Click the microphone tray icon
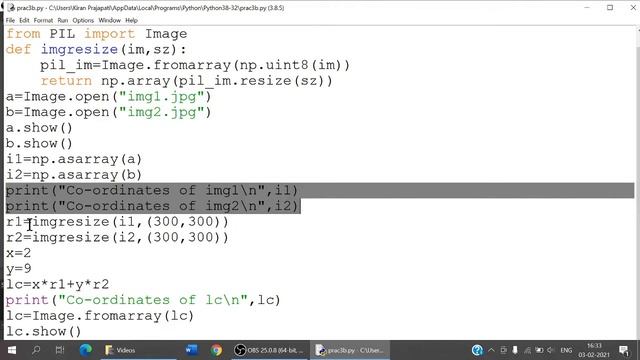Image resolution: width=640 pixels, height=360 pixels. 515,350
